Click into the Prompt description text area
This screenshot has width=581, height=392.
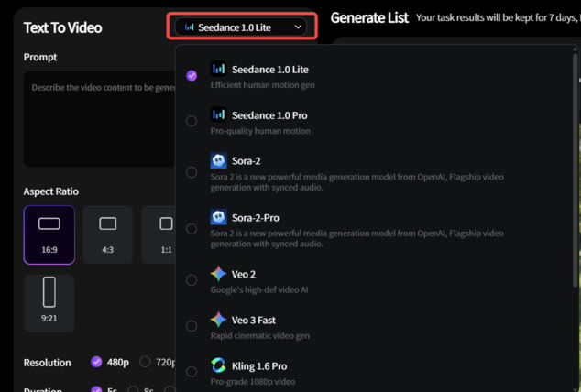click(100, 119)
